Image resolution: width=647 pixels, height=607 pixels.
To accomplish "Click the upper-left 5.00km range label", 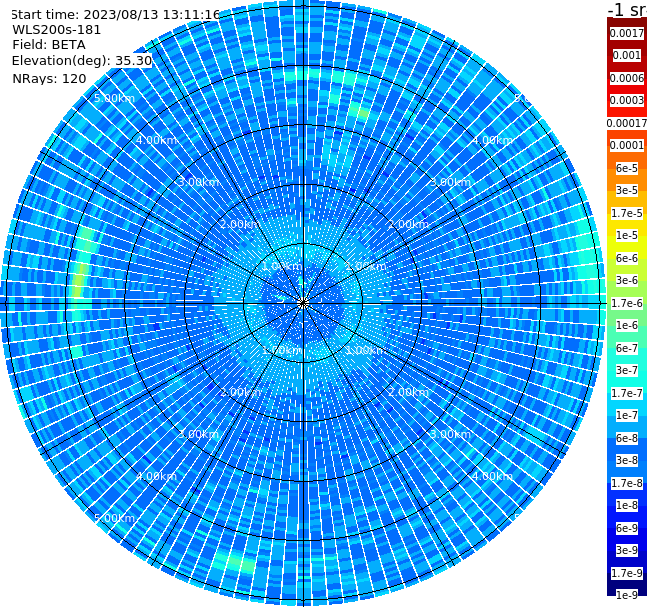I will pos(114,98).
